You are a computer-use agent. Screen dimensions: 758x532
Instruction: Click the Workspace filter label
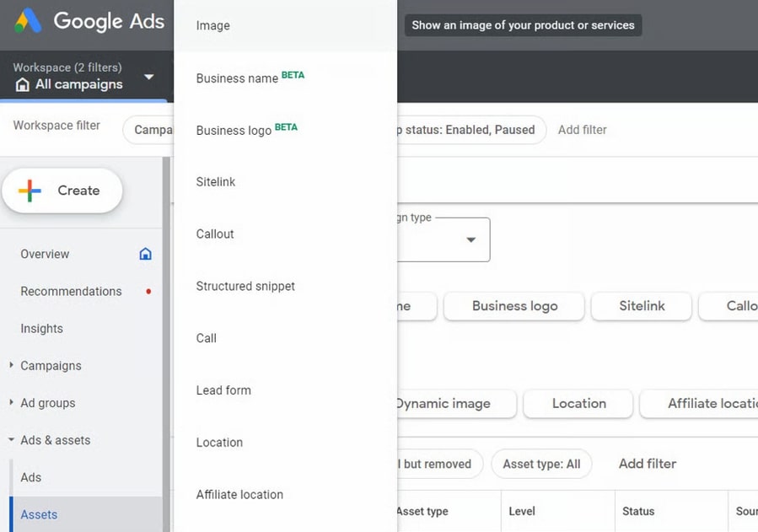point(56,126)
